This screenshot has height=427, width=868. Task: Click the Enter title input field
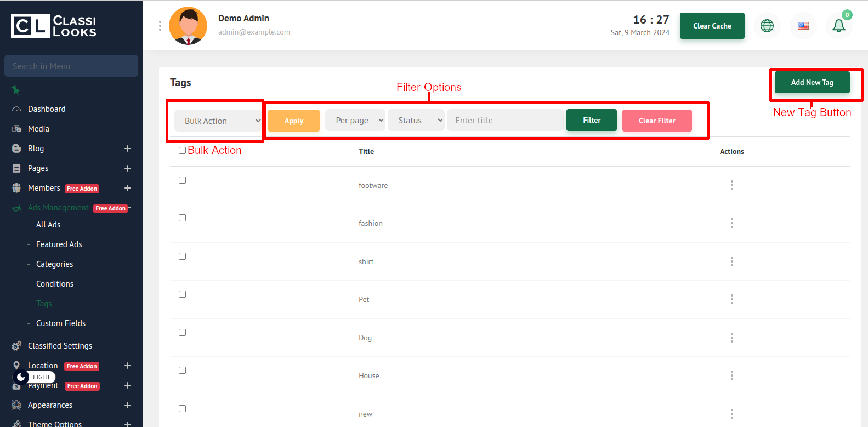tap(505, 121)
